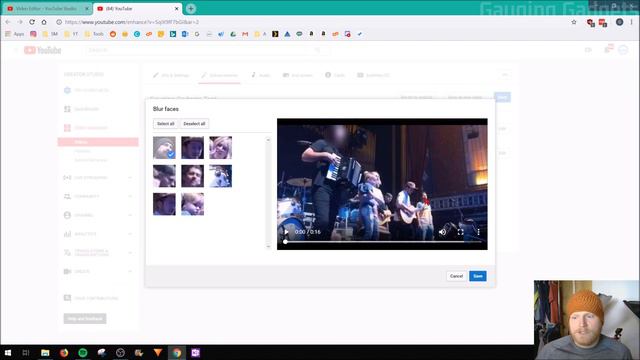Mute the preview video with speaker icon
Viewport: 640px width, 360px height.
(x=442, y=232)
